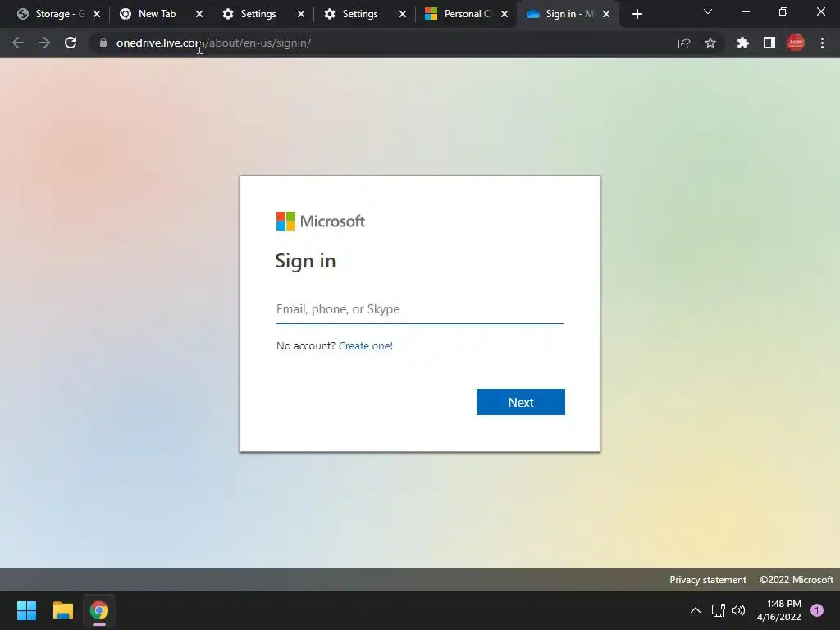840x630 pixels.
Task: Open File Explorer from taskbar
Action: click(62, 610)
